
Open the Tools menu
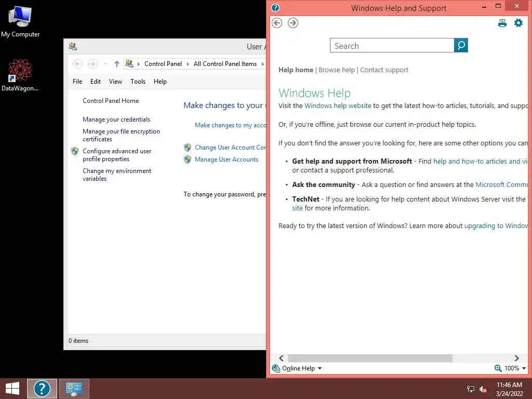138,82
